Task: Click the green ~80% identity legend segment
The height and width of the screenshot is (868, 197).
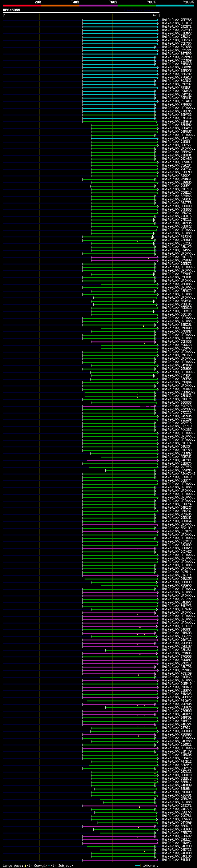Action: (137, 6)
